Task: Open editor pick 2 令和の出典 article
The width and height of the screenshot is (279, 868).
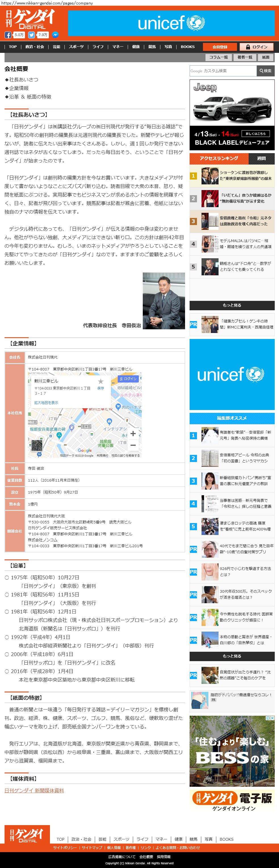Action: tap(232, 458)
